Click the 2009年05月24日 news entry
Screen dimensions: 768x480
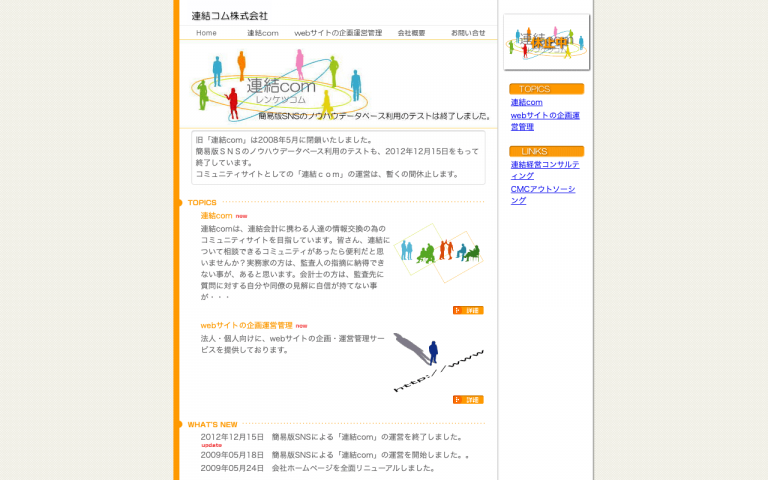point(318,468)
